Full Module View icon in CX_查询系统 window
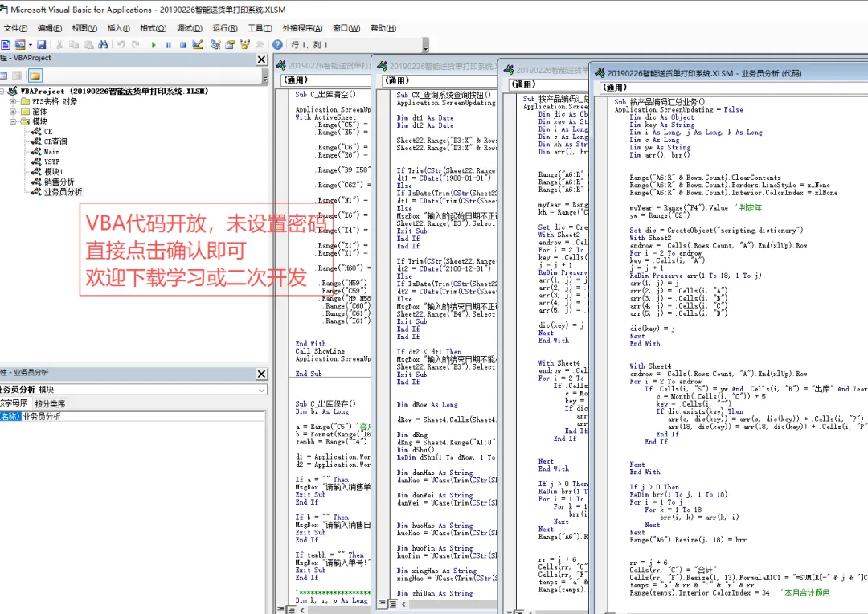 [392, 604]
